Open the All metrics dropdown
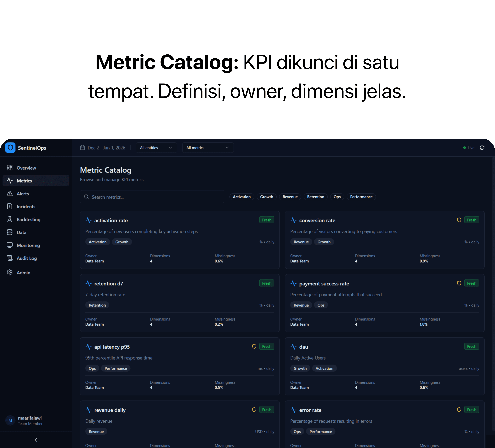The width and height of the screenshot is (495, 448). pos(208,148)
